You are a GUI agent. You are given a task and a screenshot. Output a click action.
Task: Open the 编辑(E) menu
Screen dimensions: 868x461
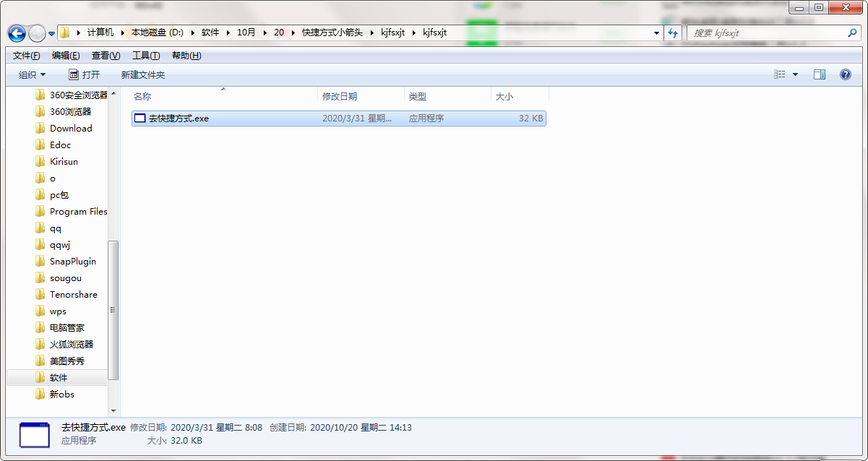[66, 56]
